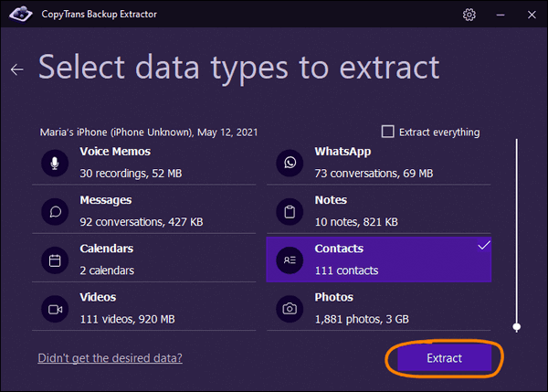Viewport: 548px width, 392px height.
Task: Enable the Extract everything checkbox
Action: [x=387, y=132]
